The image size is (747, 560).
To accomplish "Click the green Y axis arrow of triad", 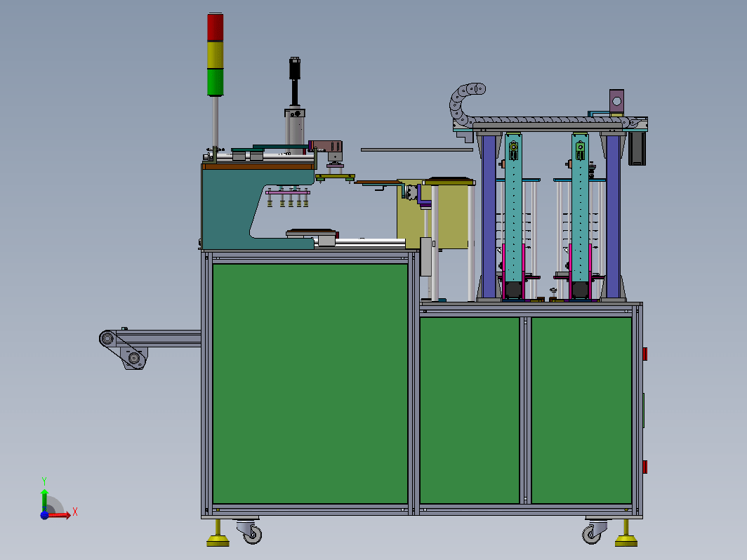I will click(44, 500).
